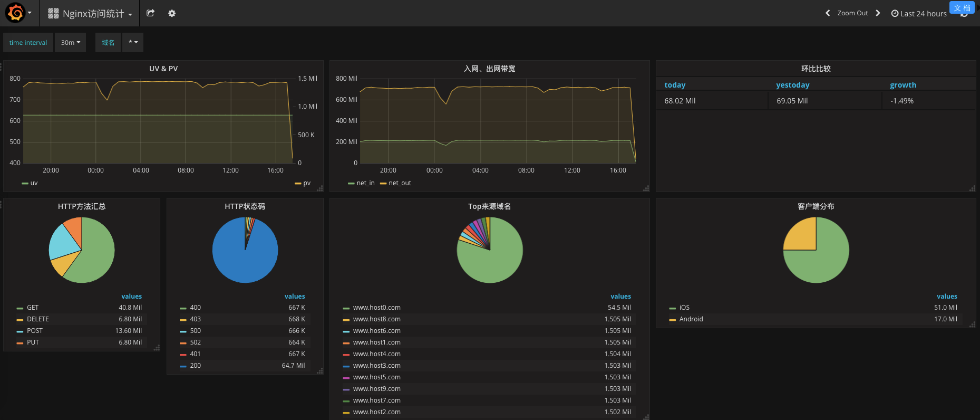Click the 域名 variable label
Viewport: 980px width, 420px height.
point(108,42)
